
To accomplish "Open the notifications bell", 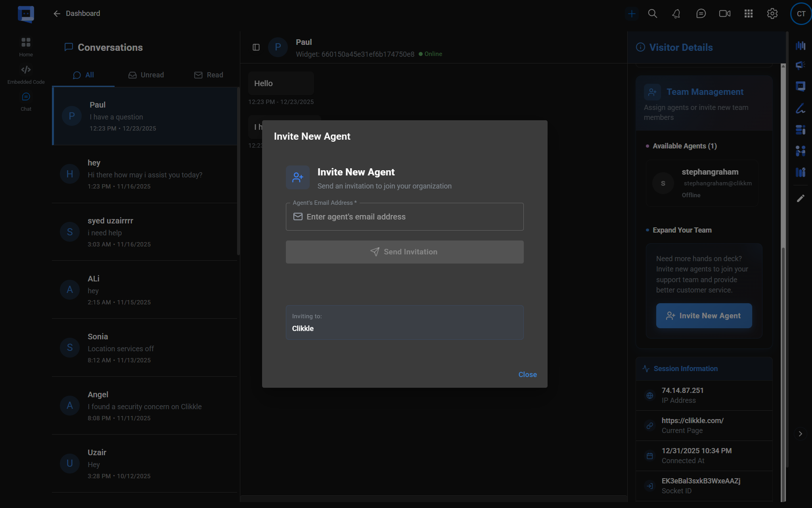I will [676, 14].
